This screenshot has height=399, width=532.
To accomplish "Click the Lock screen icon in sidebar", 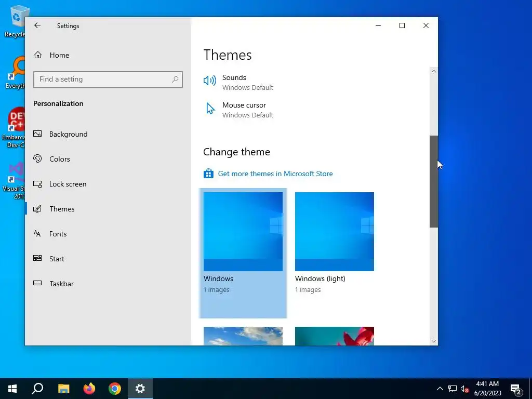I will click(37, 184).
